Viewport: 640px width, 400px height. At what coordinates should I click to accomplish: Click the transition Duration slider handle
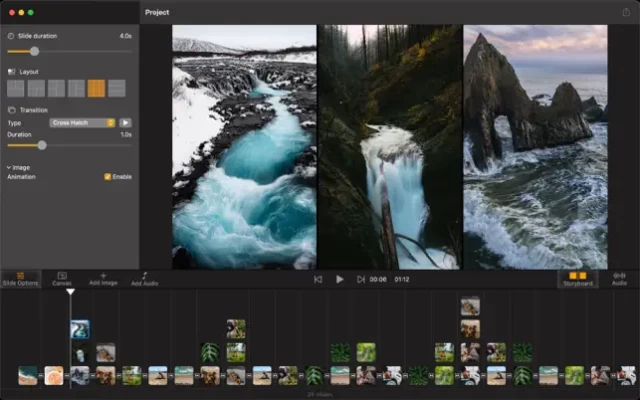[41, 145]
